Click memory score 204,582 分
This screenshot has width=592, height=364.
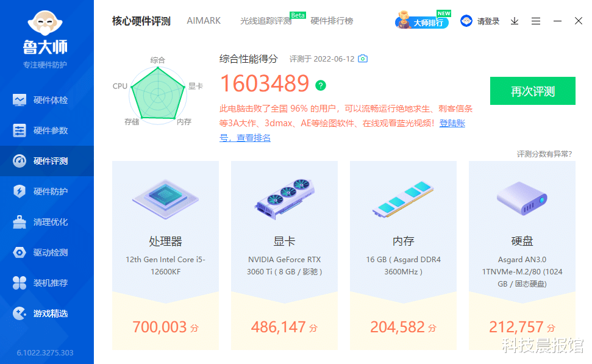pos(403,327)
